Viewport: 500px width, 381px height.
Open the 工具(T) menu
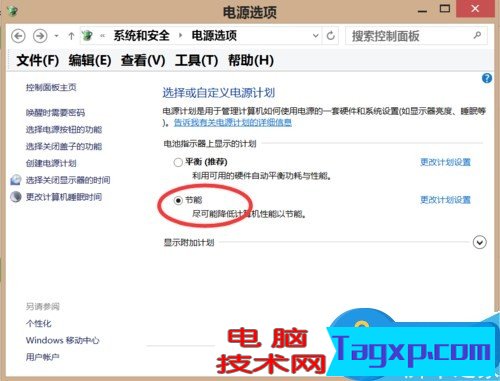[x=197, y=61]
